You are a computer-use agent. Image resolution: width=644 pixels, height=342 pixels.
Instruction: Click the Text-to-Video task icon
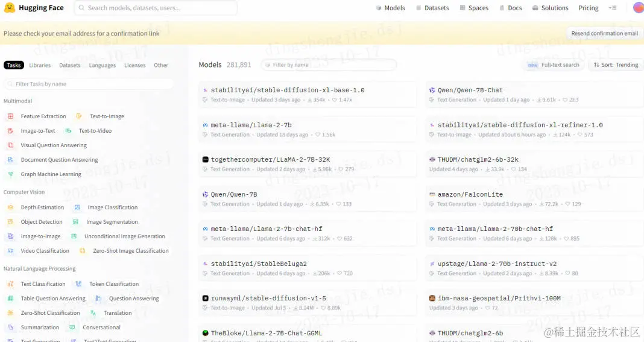(68, 131)
